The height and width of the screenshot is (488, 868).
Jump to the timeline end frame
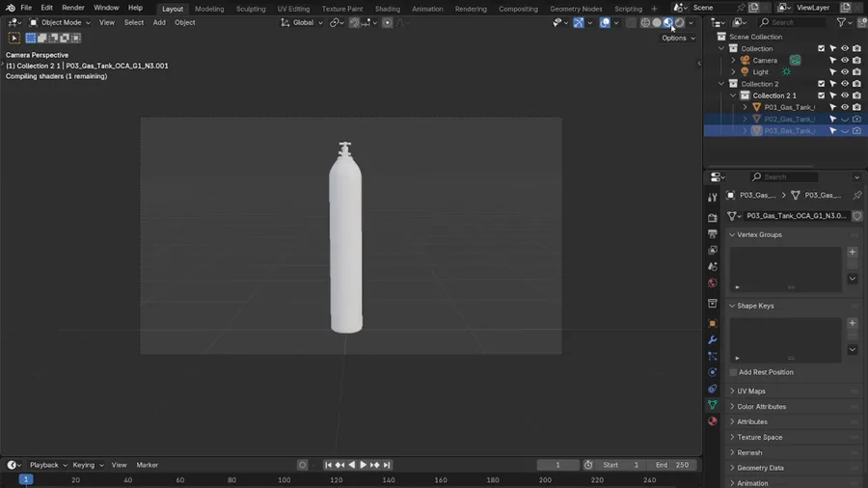point(387,465)
